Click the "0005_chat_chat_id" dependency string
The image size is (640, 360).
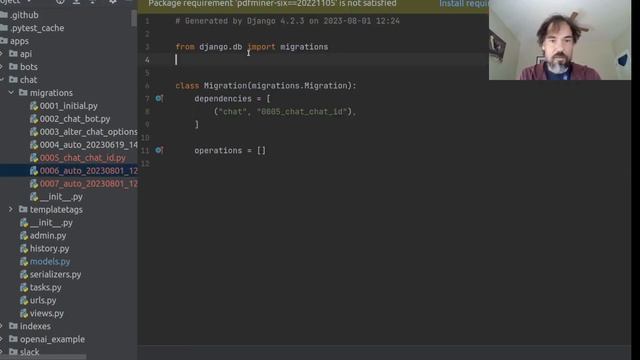(302, 111)
